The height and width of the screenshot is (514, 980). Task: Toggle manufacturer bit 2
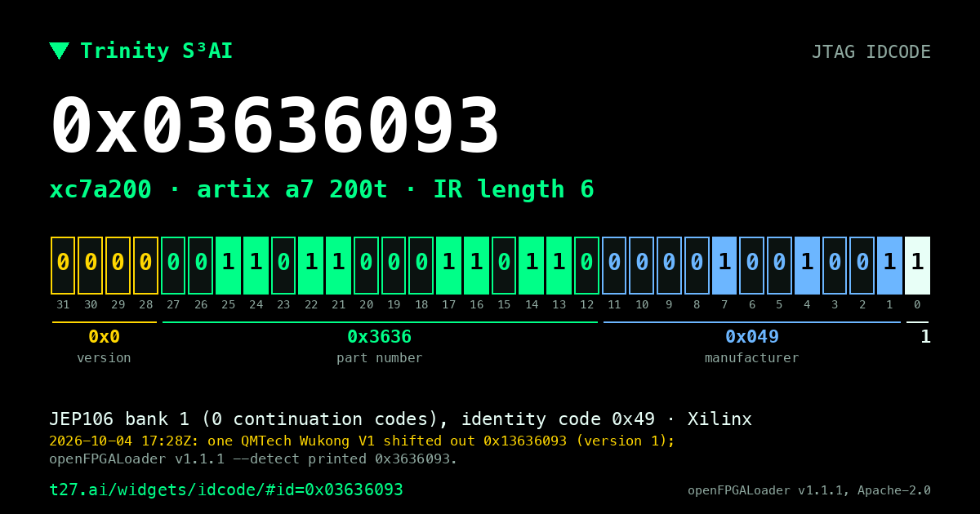(862, 265)
